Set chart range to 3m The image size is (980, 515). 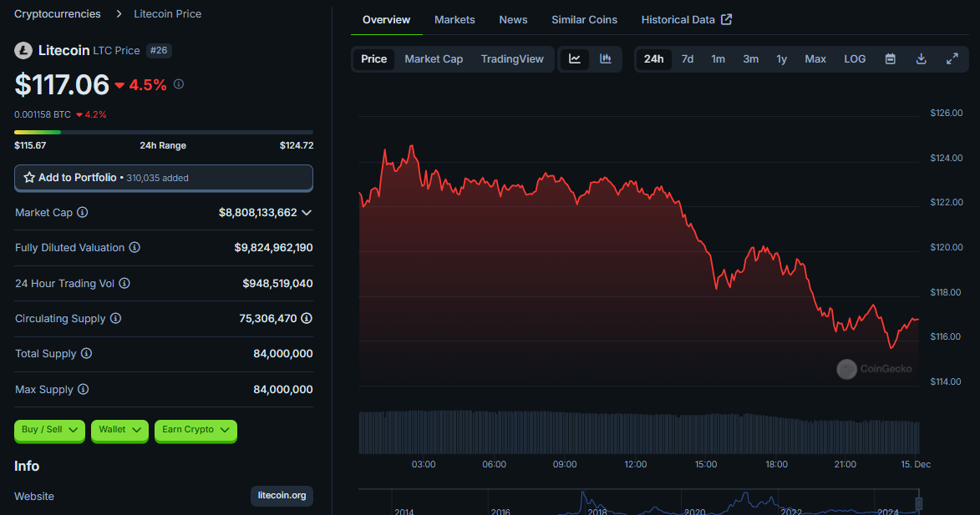[x=750, y=58]
